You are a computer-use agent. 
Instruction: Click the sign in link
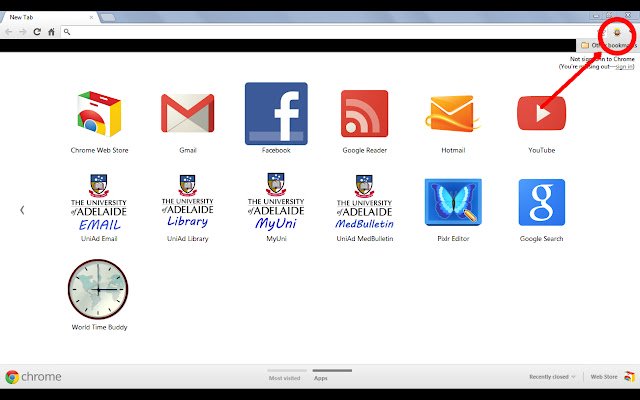624,67
